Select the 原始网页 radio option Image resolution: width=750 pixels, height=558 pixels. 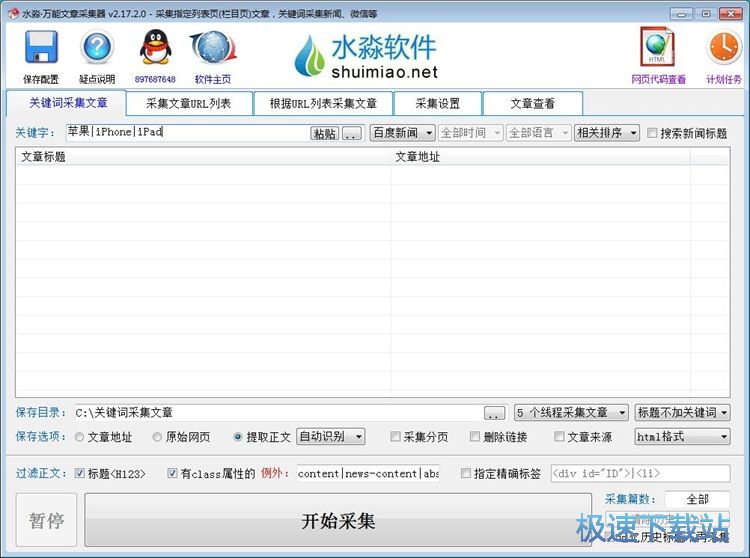pyautogui.click(x=157, y=437)
